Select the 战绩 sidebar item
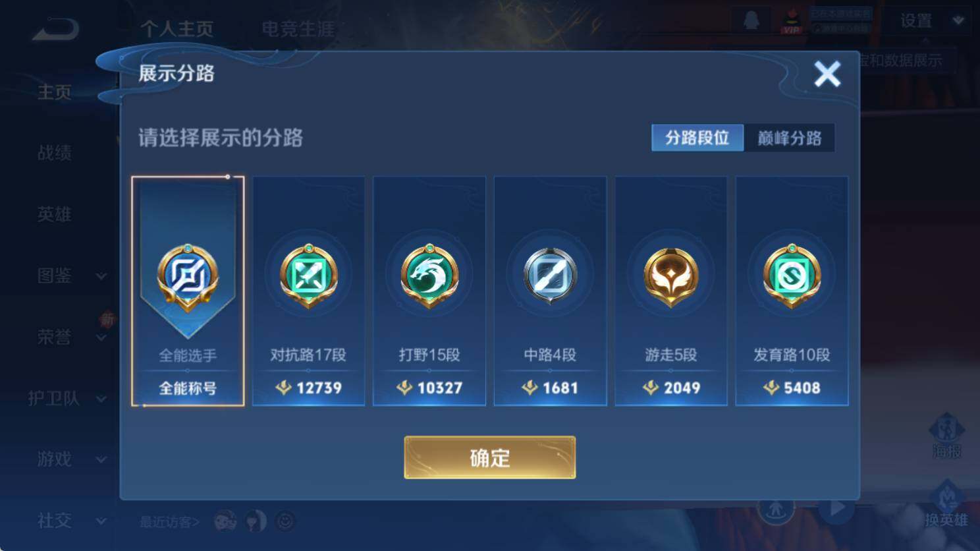This screenshot has width=980, height=551. (x=55, y=153)
